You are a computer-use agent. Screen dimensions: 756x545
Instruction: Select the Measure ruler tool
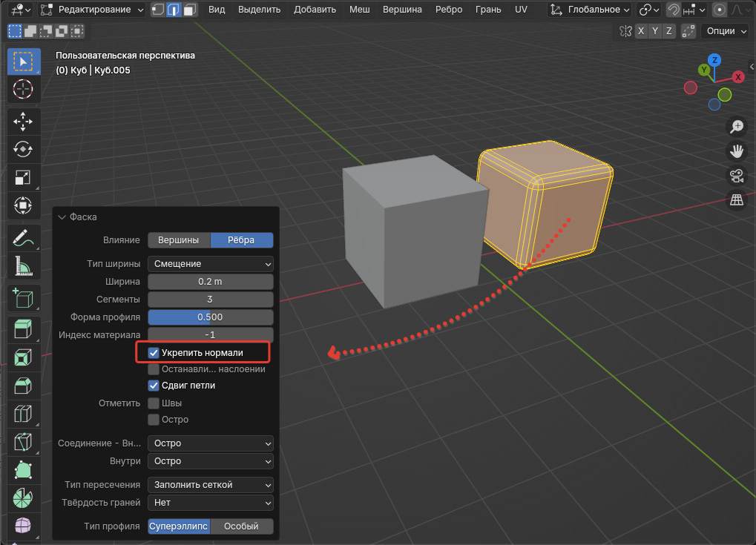(23, 265)
